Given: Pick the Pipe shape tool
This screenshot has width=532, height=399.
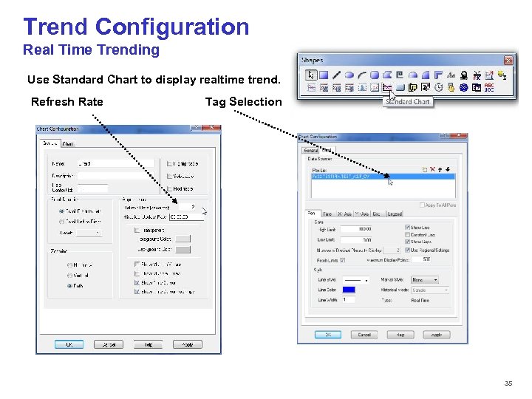Looking at the screenshot, I should tap(438, 75).
